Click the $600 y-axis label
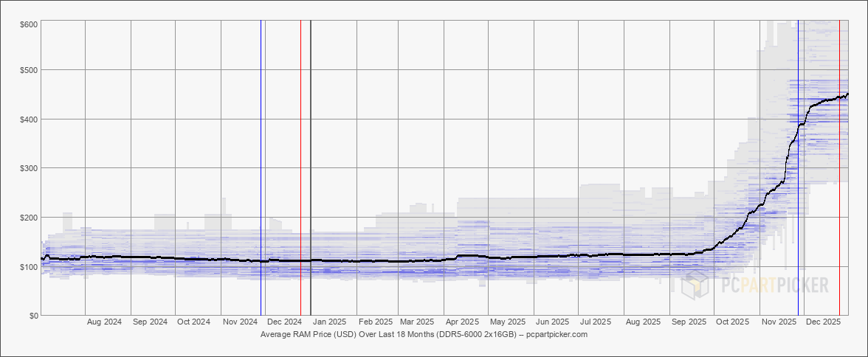 coord(30,24)
